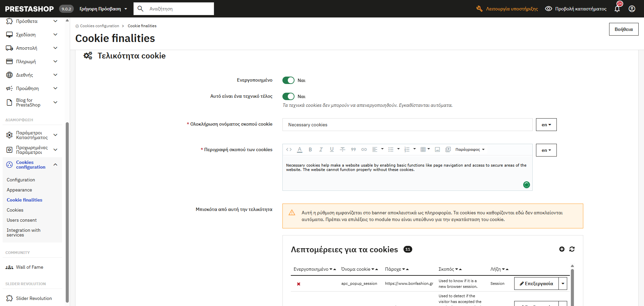This screenshot has width=644, height=306.
Task: Insert numbered list in editor
Action: 407,149
